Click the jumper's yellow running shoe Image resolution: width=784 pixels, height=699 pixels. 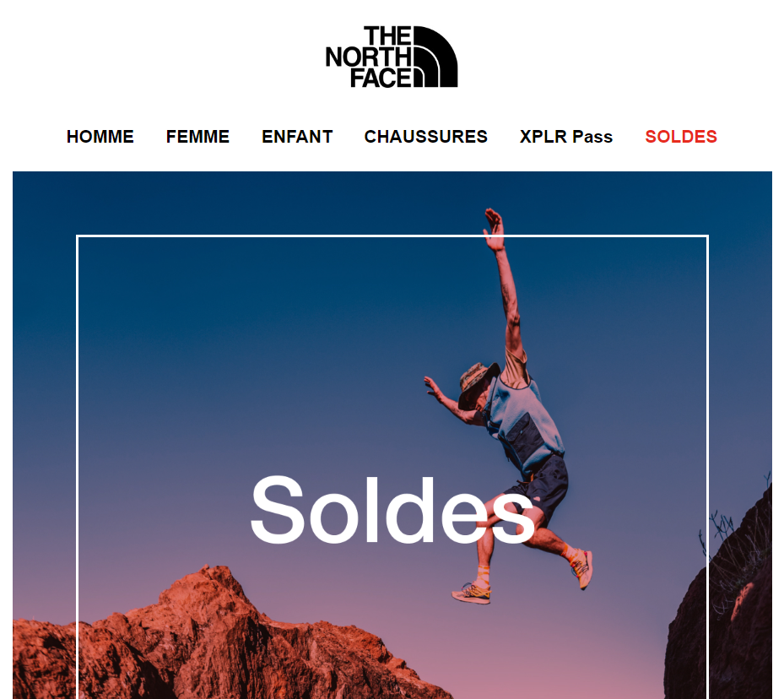point(472,593)
